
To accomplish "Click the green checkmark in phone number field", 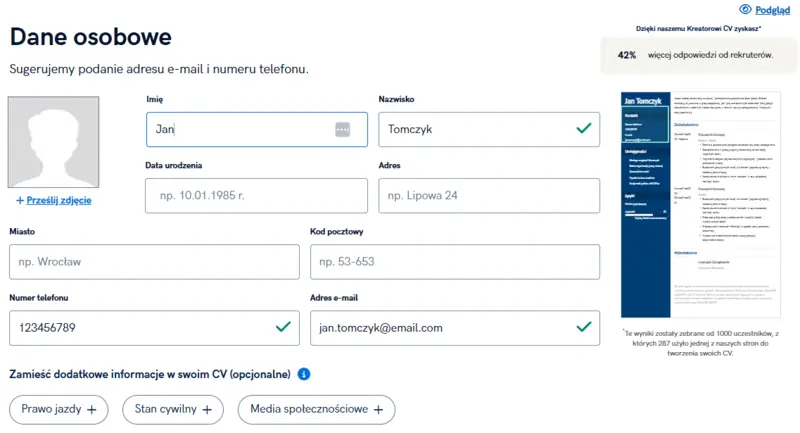I will pos(283,327).
